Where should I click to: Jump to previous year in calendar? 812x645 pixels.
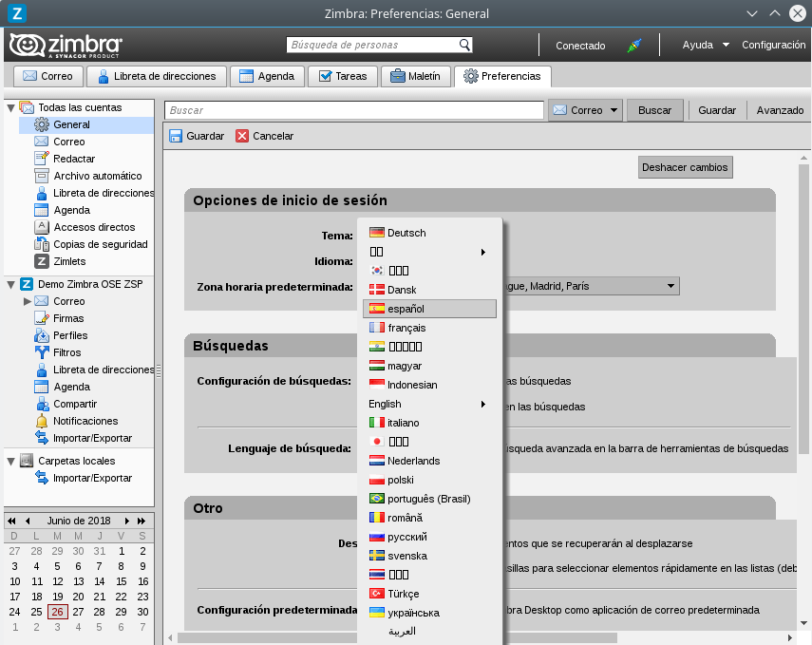click(x=11, y=521)
